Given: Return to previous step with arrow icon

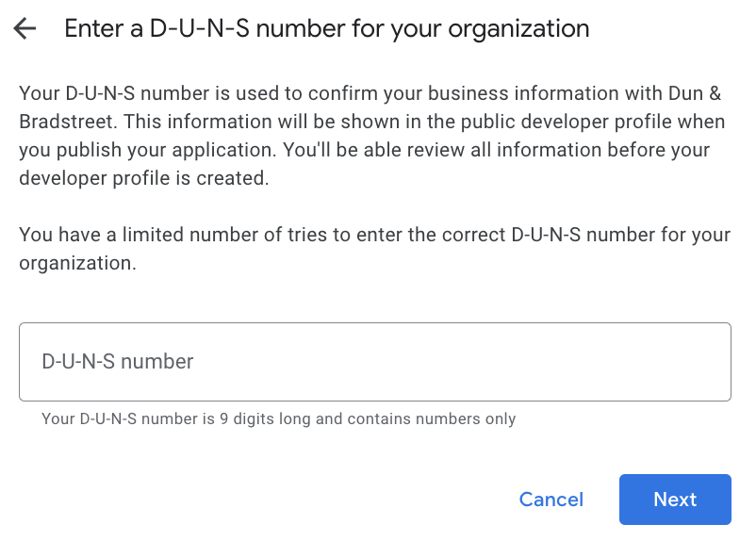Looking at the screenshot, I should point(25,28).
